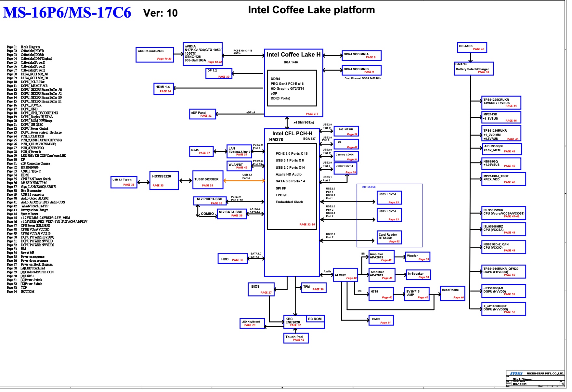Viewport: 572px width, 392px height.
Task: Select the TPS51916RUKR DGPU FBVDDQ block
Action: tap(503, 272)
